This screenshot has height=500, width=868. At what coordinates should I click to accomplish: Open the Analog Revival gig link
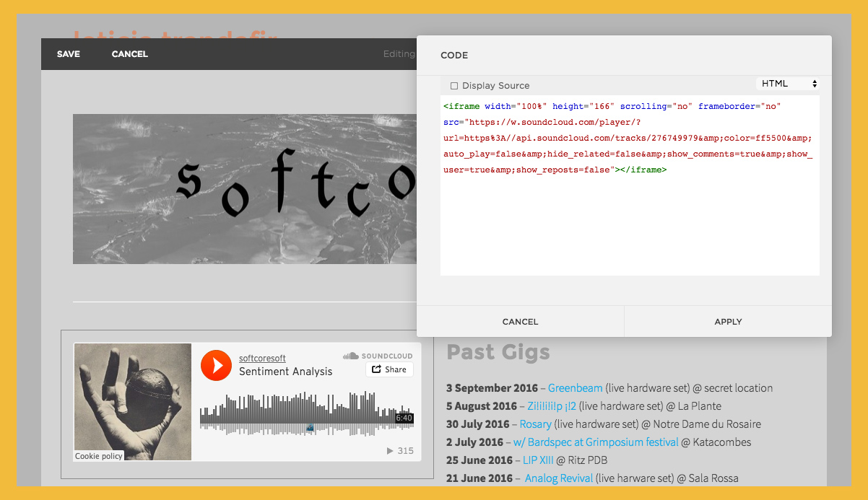[559, 478]
